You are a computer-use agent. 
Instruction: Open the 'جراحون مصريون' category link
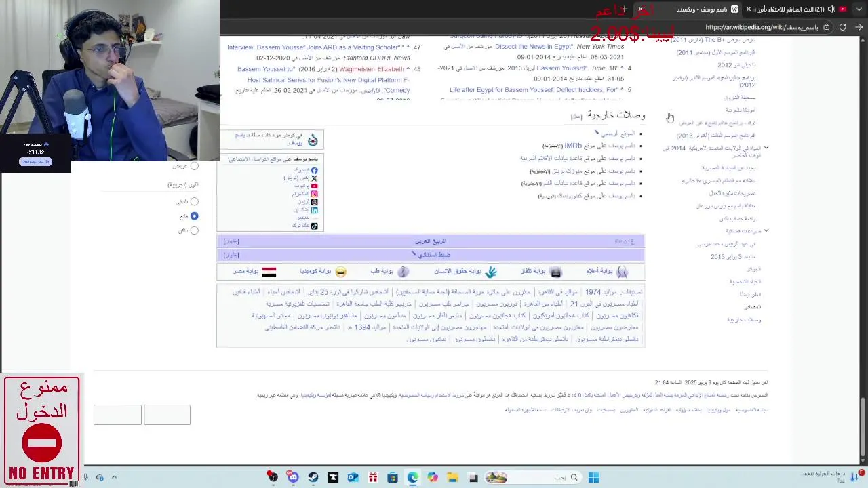tap(444, 304)
